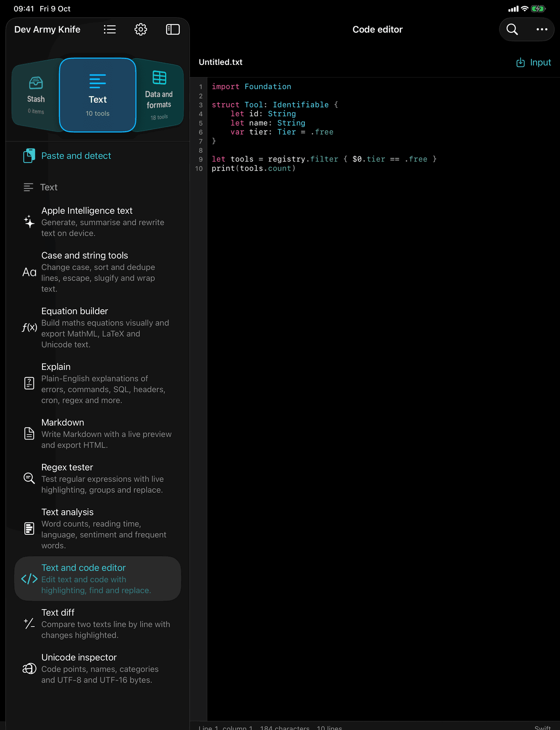Click the Stash tray icon

tap(36, 83)
